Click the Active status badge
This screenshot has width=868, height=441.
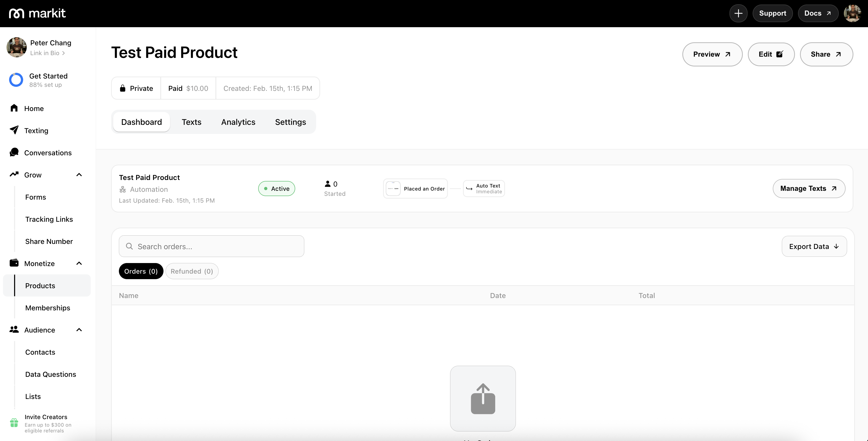coord(276,189)
